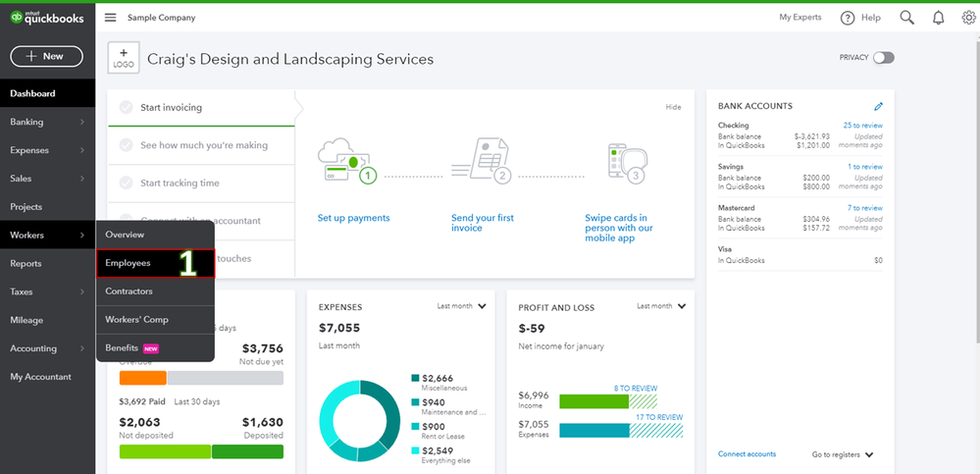This screenshot has height=474, width=980.
Task: Click the See how much you're making checkmark
Action: pos(127,145)
